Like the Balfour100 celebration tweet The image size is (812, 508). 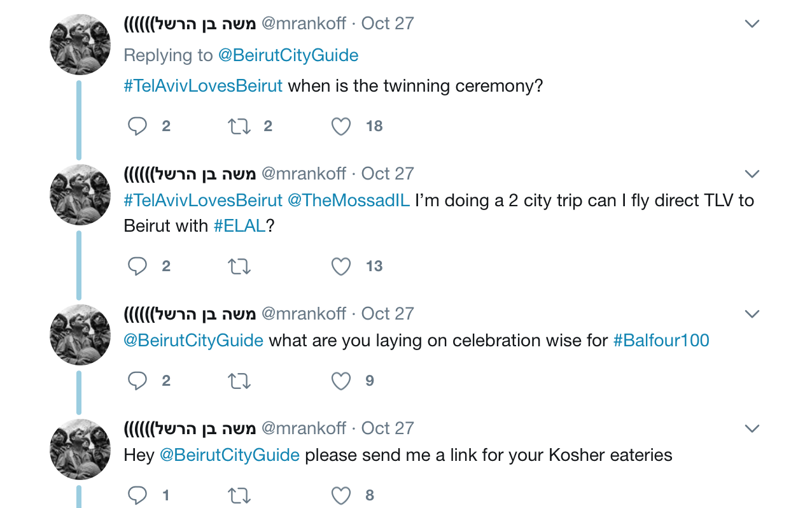pyautogui.click(x=341, y=381)
